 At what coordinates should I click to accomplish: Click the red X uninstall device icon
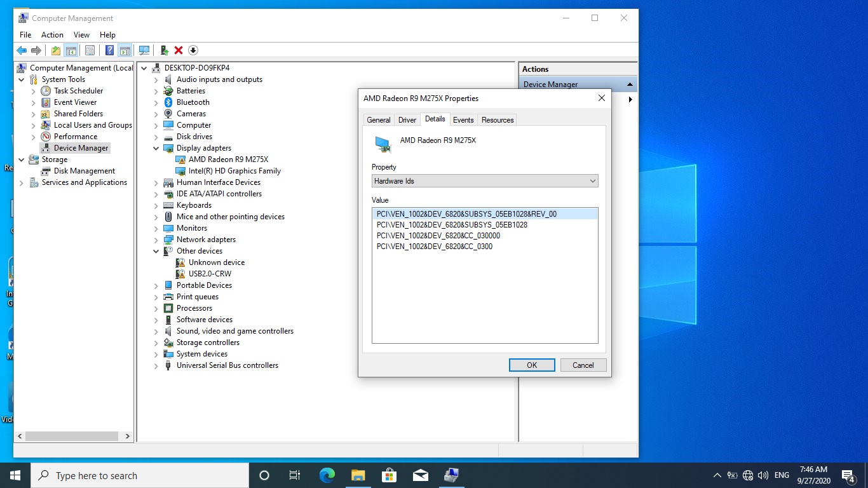[x=179, y=50]
